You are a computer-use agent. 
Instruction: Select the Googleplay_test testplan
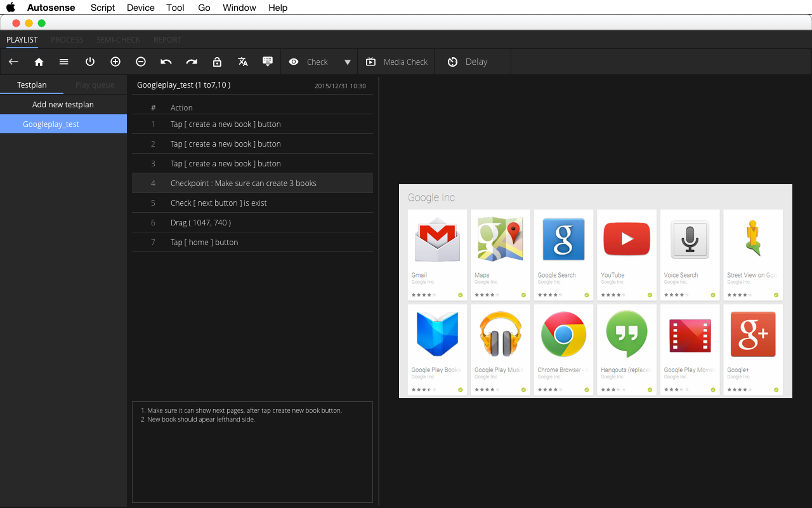pos(63,124)
